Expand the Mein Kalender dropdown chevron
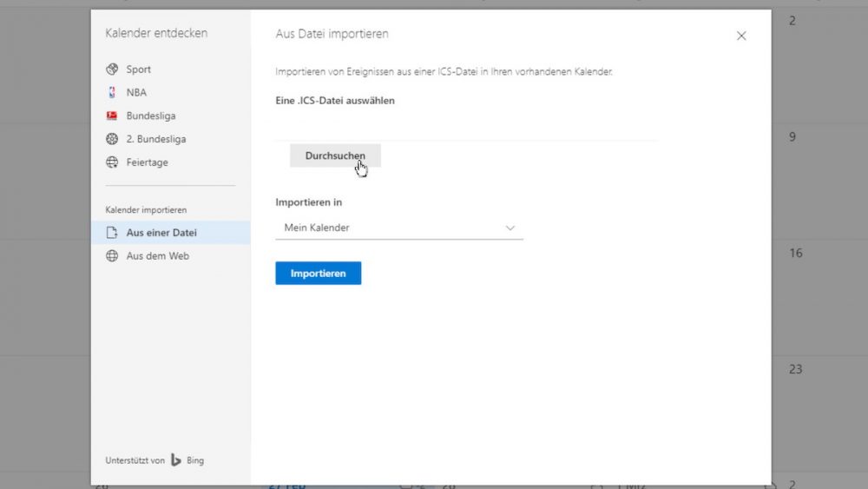 tap(510, 228)
